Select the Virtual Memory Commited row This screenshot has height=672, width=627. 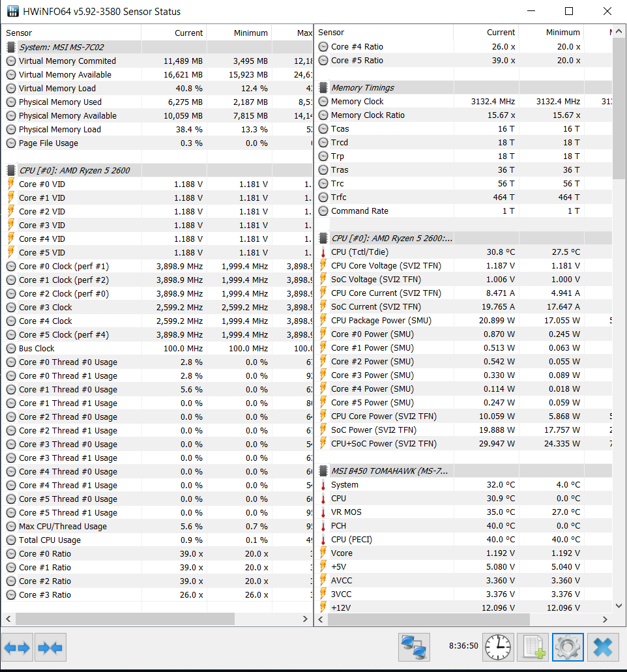[x=157, y=61]
